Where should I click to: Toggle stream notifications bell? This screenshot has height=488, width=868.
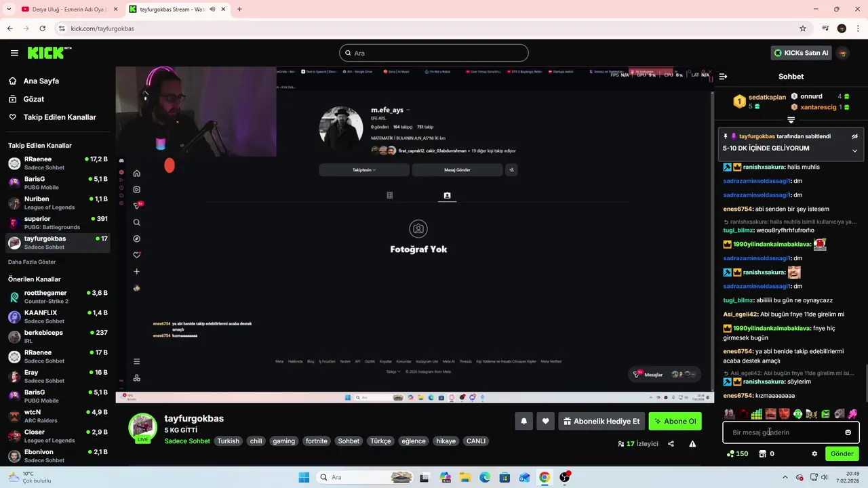tap(524, 422)
